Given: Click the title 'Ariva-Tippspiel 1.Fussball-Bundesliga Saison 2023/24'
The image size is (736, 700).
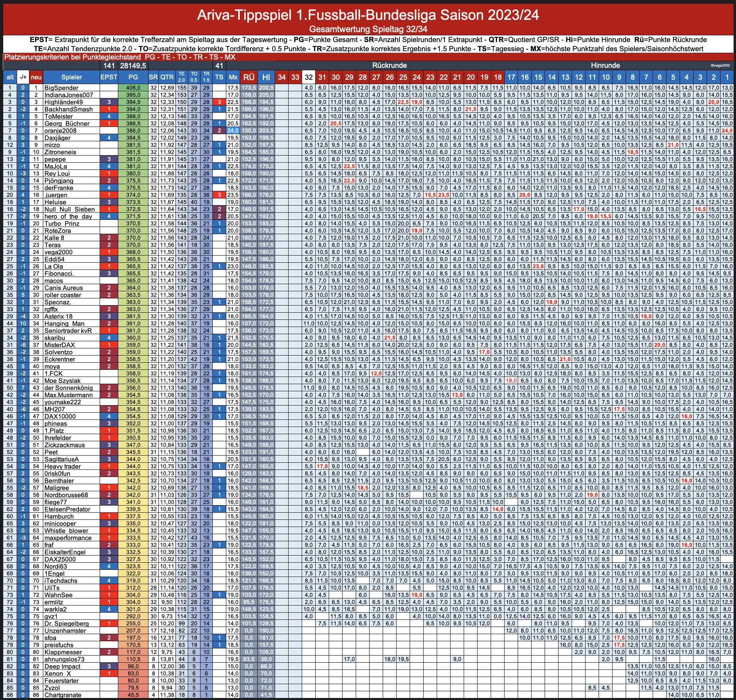Looking at the screenshot, I should (x=368, y=15).
